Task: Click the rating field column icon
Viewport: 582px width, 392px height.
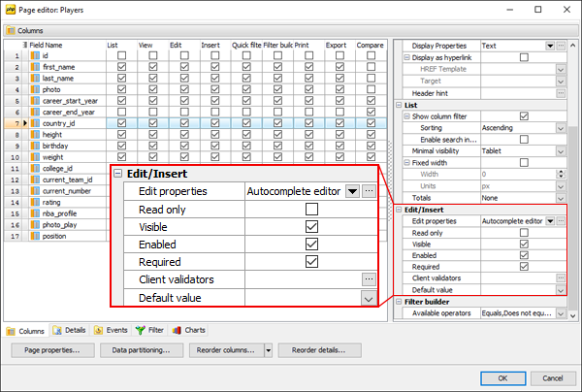Action: [35, 201]
